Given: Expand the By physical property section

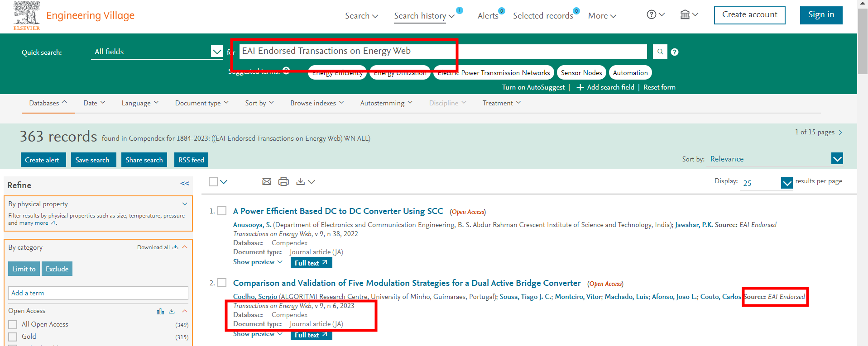Looking at the screenshot, I should [185, 204].
